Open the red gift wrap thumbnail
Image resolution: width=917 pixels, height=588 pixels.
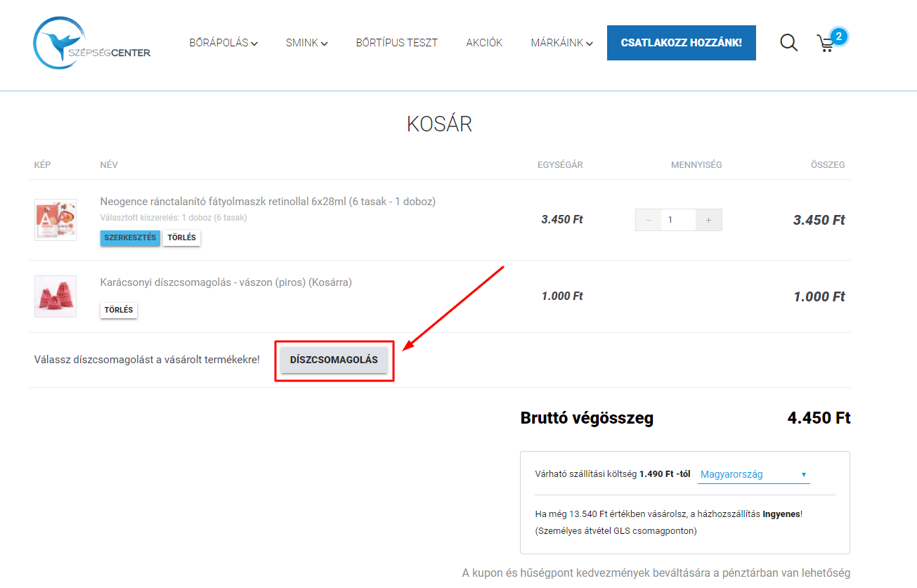coord(56,296)
